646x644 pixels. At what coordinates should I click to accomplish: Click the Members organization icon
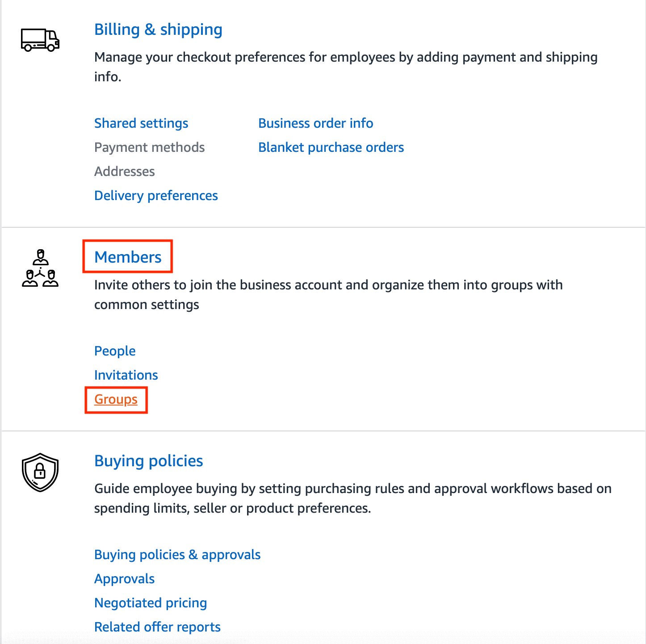click(x=40, y=268)
